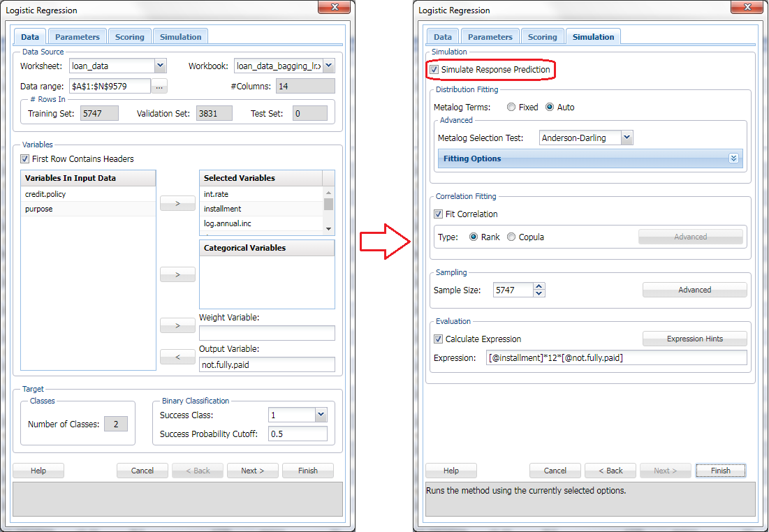Click the Expression Hints button
This screenshot has height=532, width=769.
click(x=694, y=339)
